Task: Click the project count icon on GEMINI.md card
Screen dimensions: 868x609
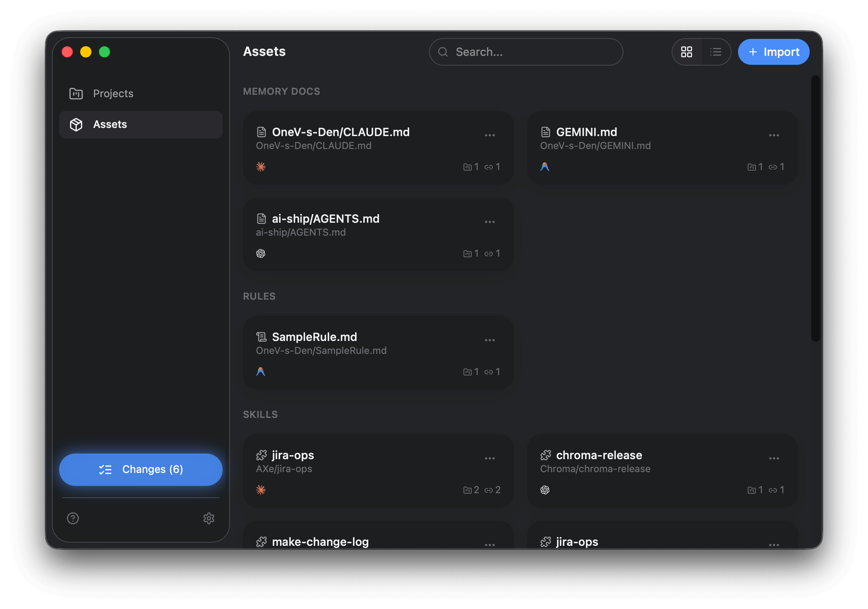Action: coord(752,166)
